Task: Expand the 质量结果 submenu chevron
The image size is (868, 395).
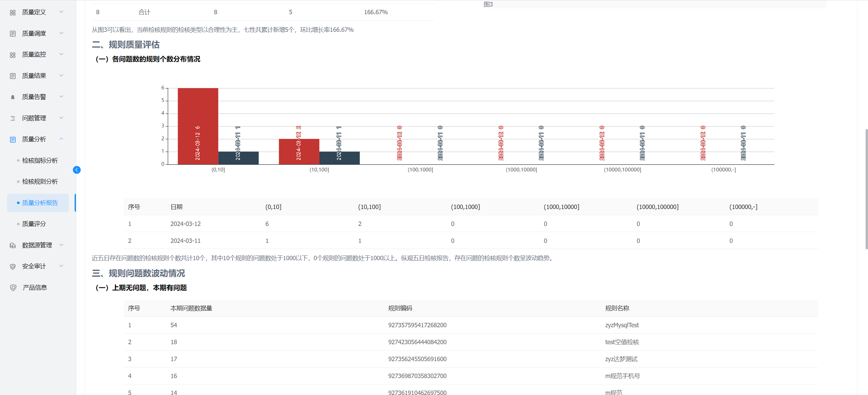Action: pyautogui.click(x=61, y=76)
